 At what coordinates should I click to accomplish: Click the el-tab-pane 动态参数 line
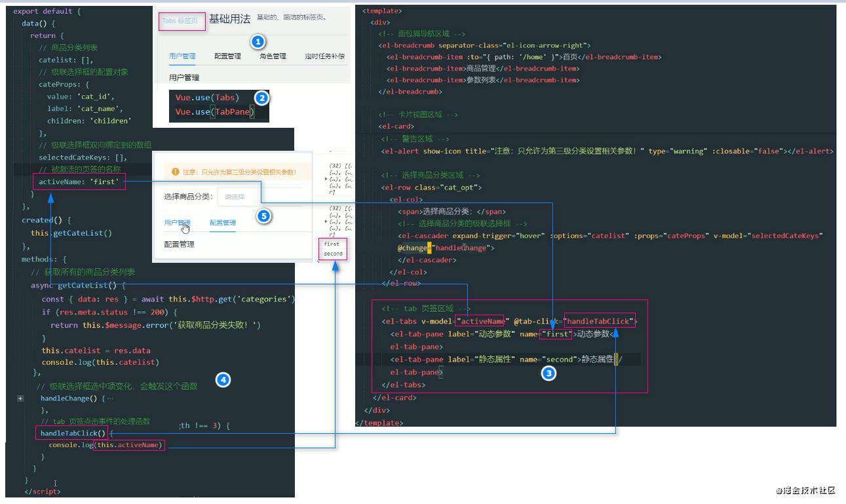(x=501, y=334)
